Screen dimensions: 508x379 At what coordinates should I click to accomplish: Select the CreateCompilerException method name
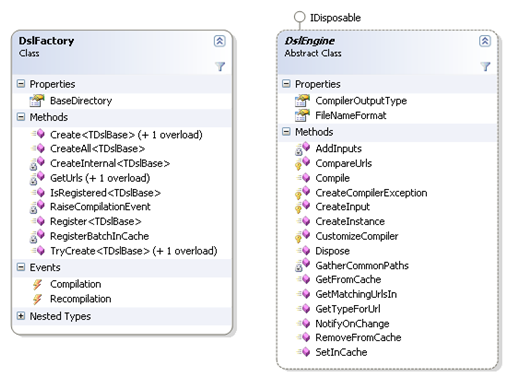(x=371, y=193)
